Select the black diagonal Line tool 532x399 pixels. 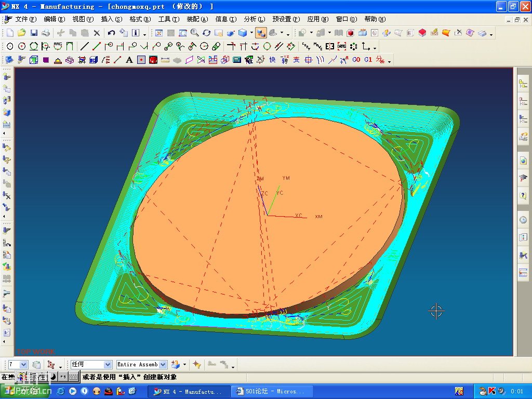tap(85, 46)
